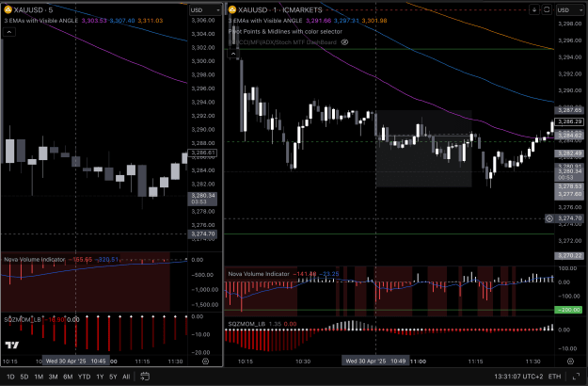Toggle visibility eye of CCI/MFI/ADX/Stoch MTF Dashboard
588x386 pixels.
(x=344, y=42)
